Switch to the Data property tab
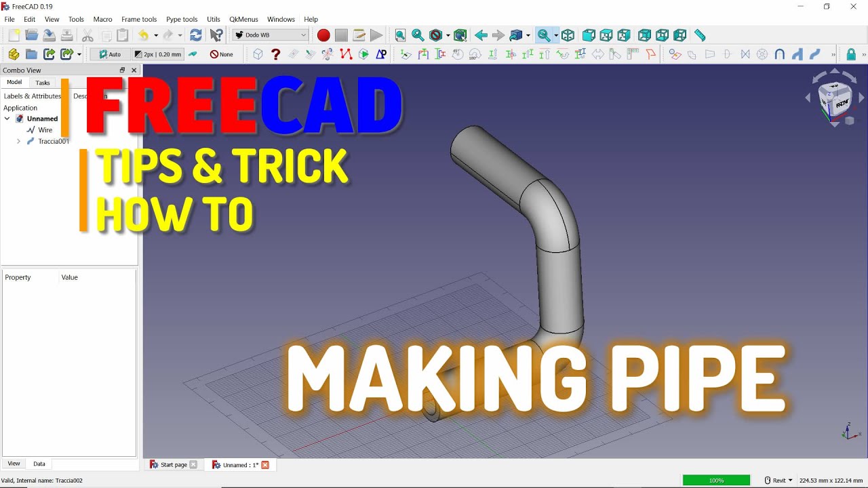The height and width of the screenshot is (488, 868). (x=39, y=464)
